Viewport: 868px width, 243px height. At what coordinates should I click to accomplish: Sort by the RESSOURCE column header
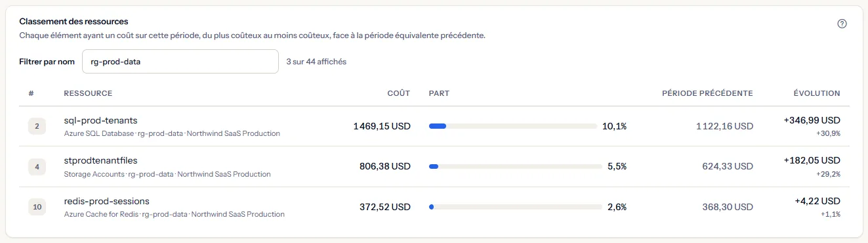pos(88,93)
